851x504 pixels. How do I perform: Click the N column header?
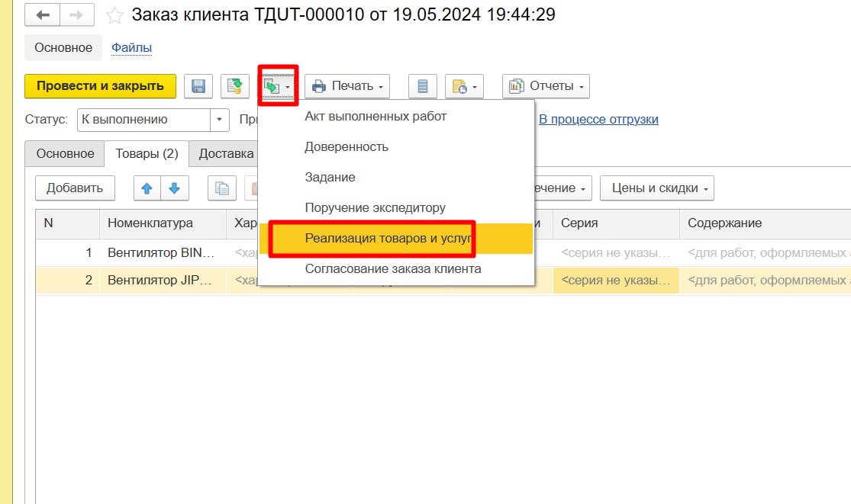point(68,223)
